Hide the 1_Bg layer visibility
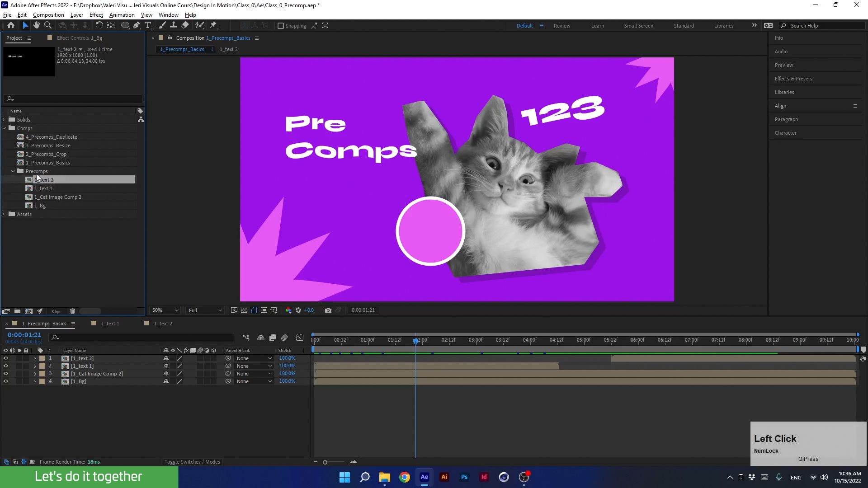The width and height of the screenshot is (868, 488). [x=6, y=381]
